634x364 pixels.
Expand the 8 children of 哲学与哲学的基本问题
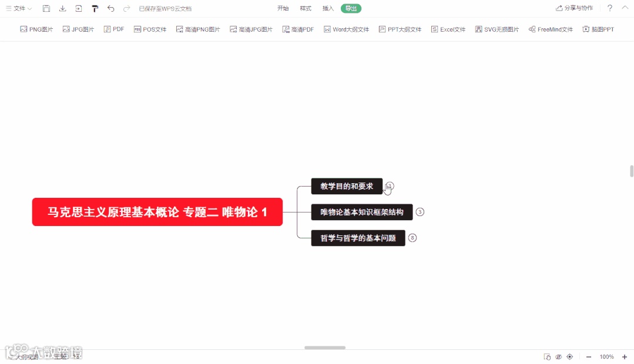coord(412,238)
